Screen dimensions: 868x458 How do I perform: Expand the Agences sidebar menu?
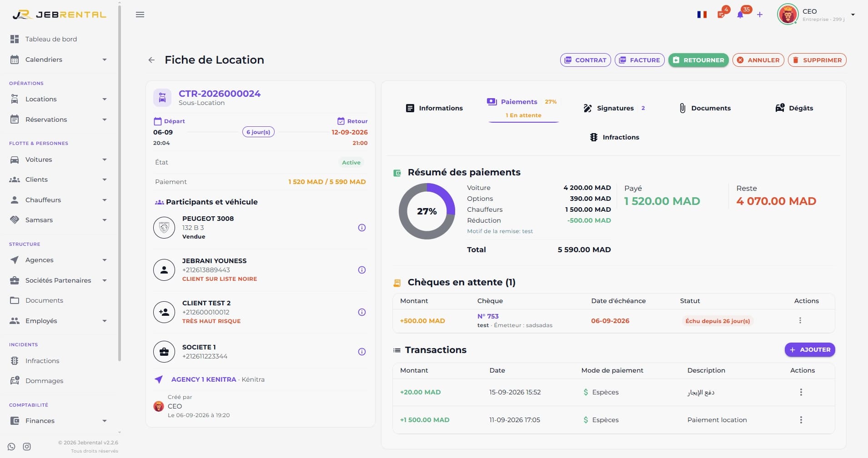(59, 260)
